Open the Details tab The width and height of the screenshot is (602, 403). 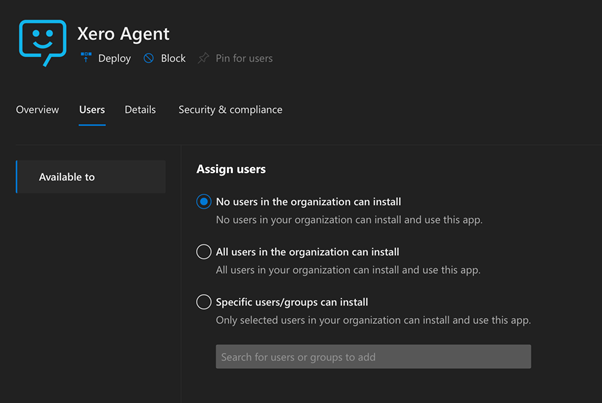[140, 110]
